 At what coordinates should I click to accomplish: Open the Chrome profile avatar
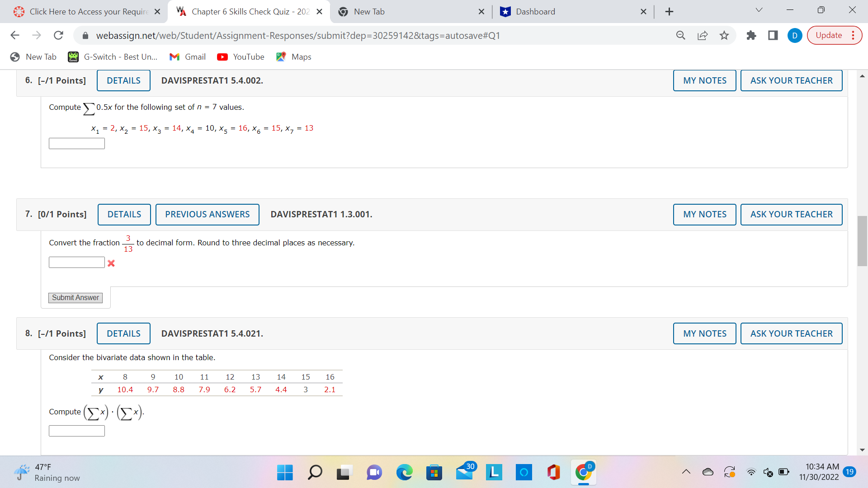click(x=795, y=35)
